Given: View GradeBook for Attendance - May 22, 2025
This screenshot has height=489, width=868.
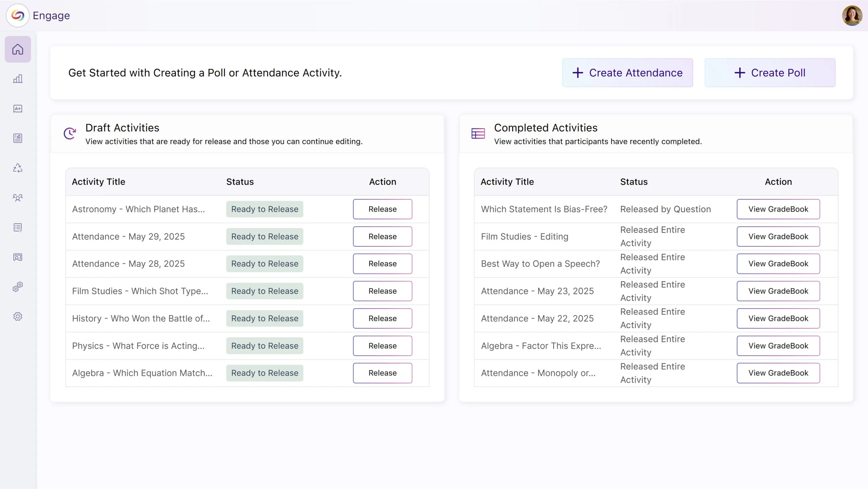Looking at the screenshot, I should pyautogui.click(x=778, y=318).
